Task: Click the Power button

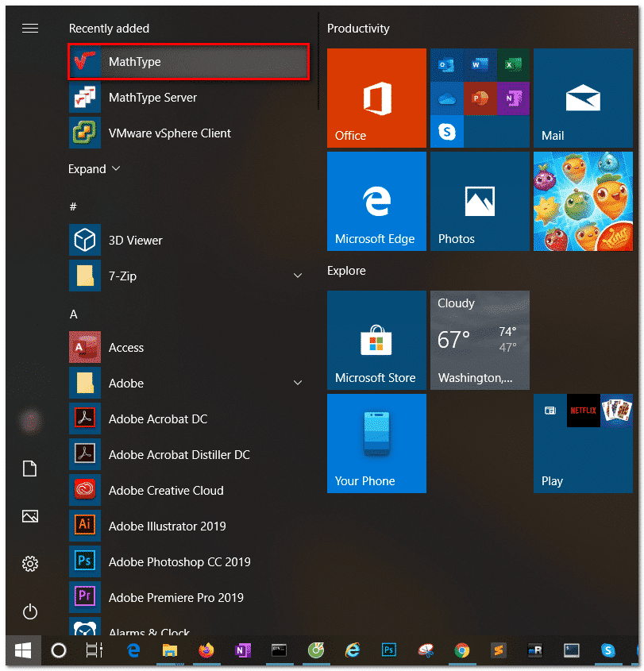Action: point(30,611)
